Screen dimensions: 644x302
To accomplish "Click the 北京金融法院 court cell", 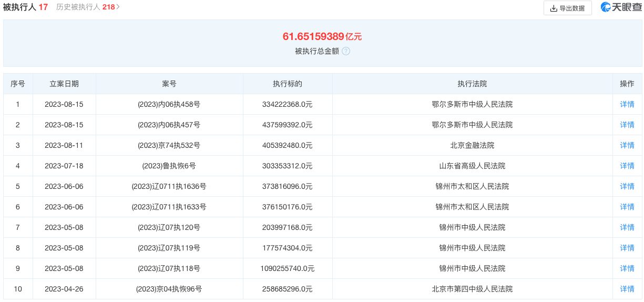I will pyautogui.click(x=472, y=145).
